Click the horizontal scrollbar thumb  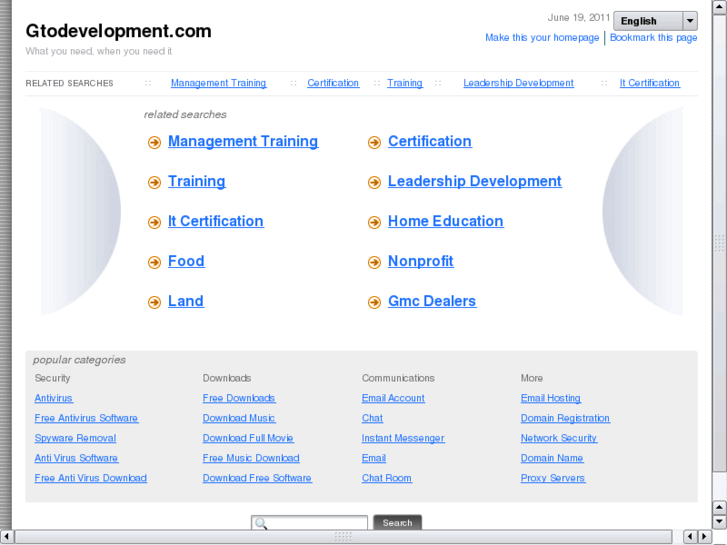[343, 537]
